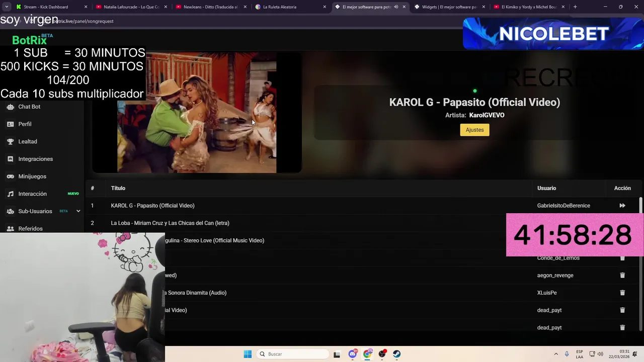Click the Referidos people icon

click(10, 229)
